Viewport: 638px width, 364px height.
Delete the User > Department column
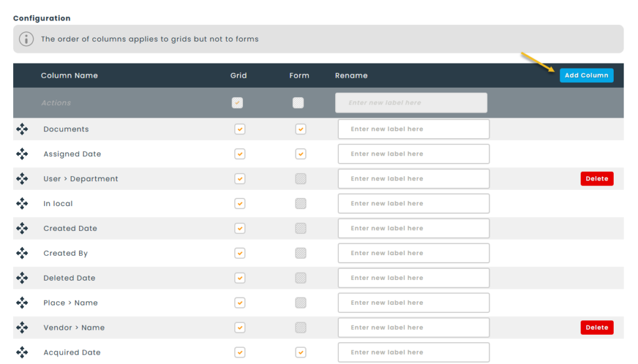(x=596, y=179)
